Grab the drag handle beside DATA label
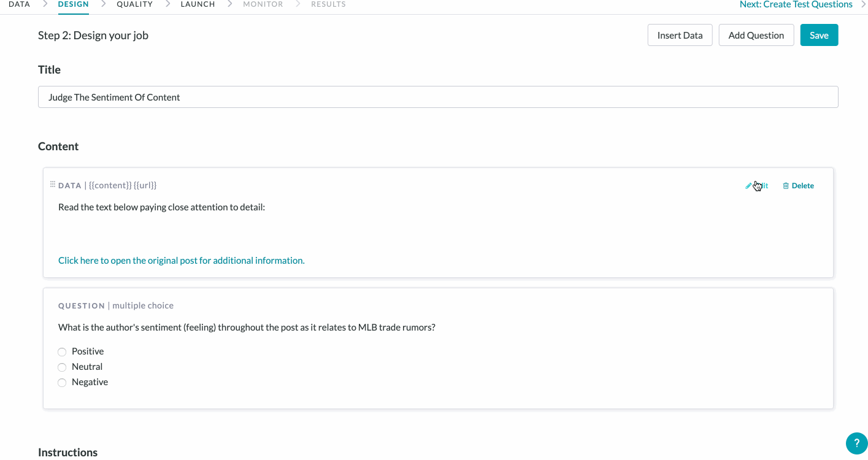The height and width of the screenshot is (460, 868). [53, 185]
